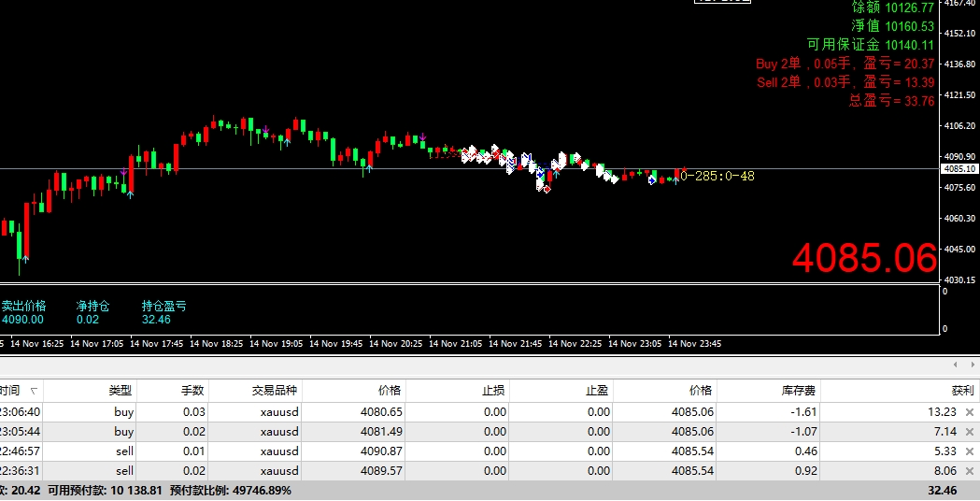Close the sell 0.02 order at 4089.57
980x501 pixels.
coord(970,471)
